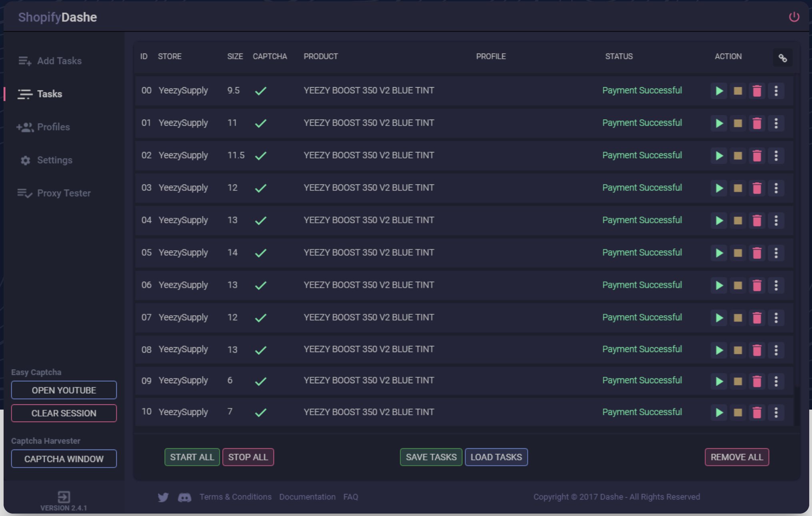Delete task 07 using trash icon
Image resolution: width=812 pixels, height=516 pixels.
757,318
